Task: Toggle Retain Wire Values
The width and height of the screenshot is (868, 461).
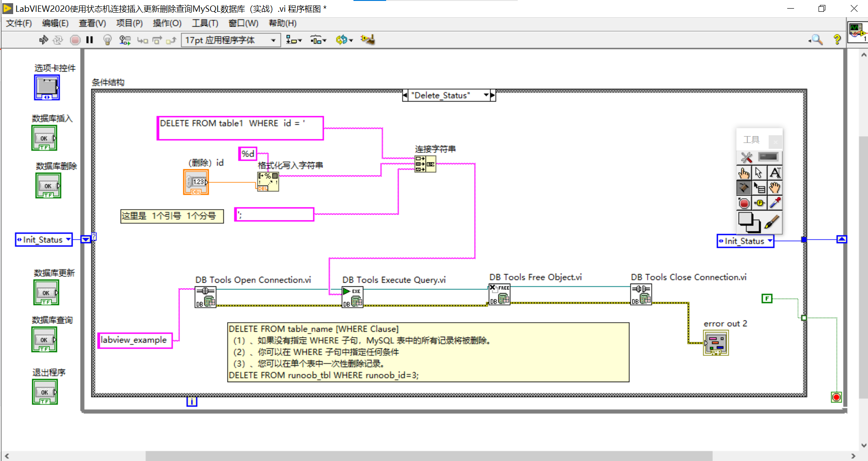Action: pos(125,40)
